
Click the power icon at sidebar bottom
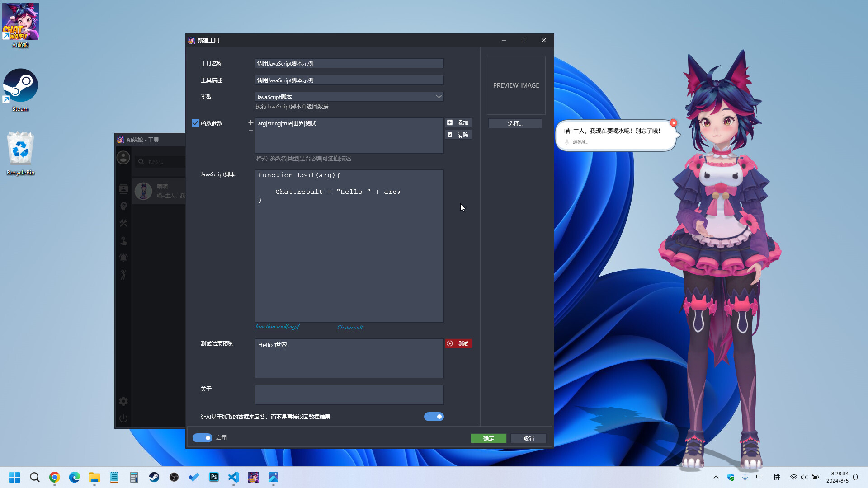123,418
